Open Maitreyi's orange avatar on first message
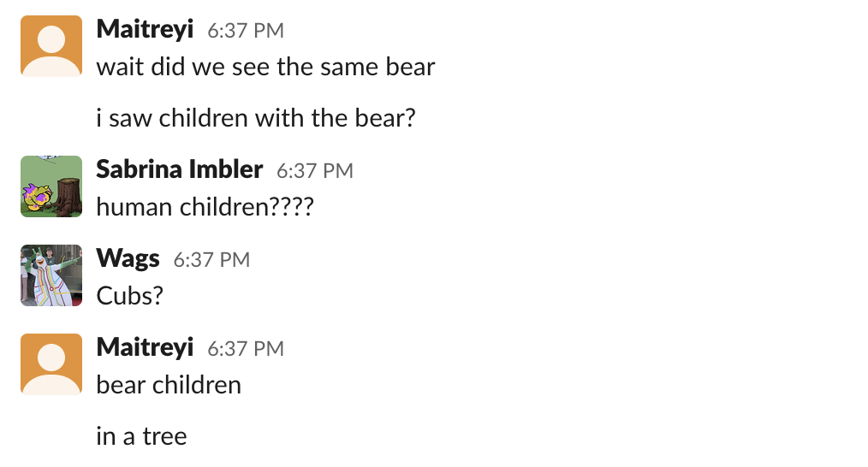This screenshot has height=467, width=868. [x=51, y=46]
